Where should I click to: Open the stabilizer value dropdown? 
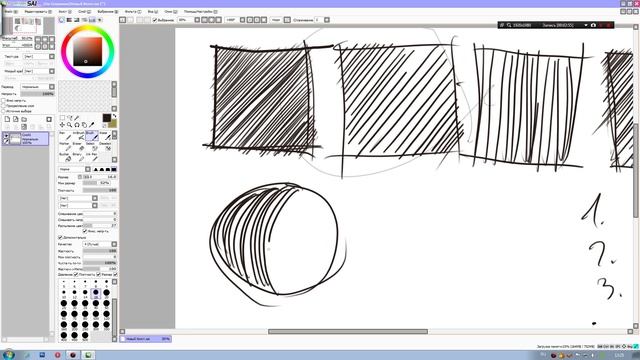click(327, 20)
